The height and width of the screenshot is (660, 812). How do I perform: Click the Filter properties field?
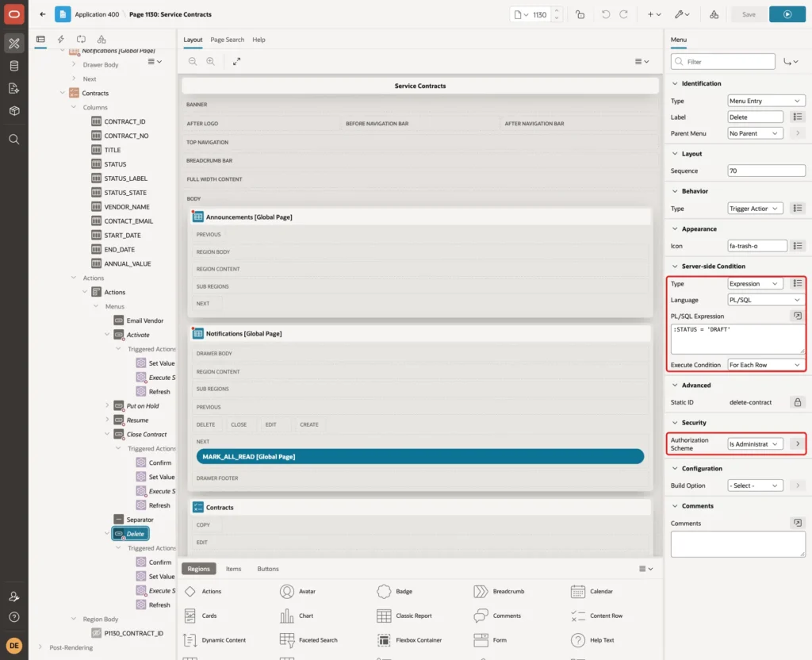(x=723, y=62)
